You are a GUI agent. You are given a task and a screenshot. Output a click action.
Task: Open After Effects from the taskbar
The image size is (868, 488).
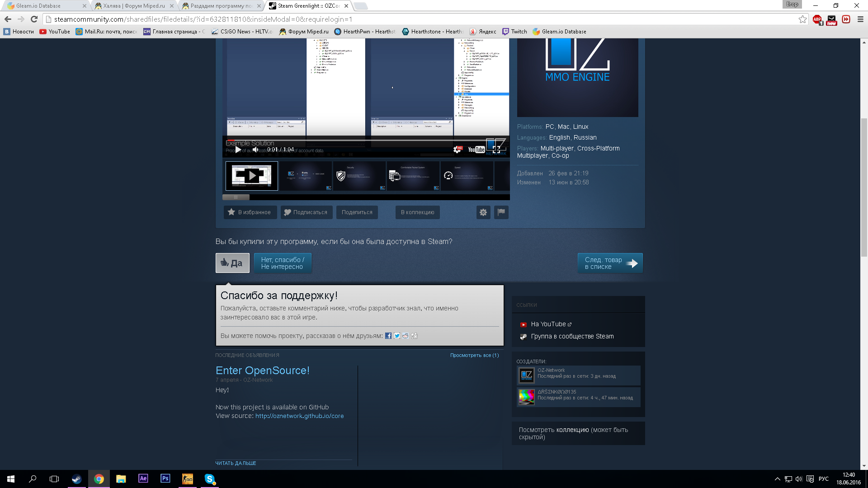[143, 479]
